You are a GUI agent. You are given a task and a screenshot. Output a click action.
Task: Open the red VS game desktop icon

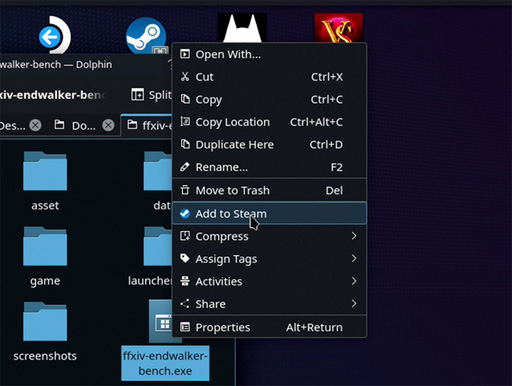(339, 28)
